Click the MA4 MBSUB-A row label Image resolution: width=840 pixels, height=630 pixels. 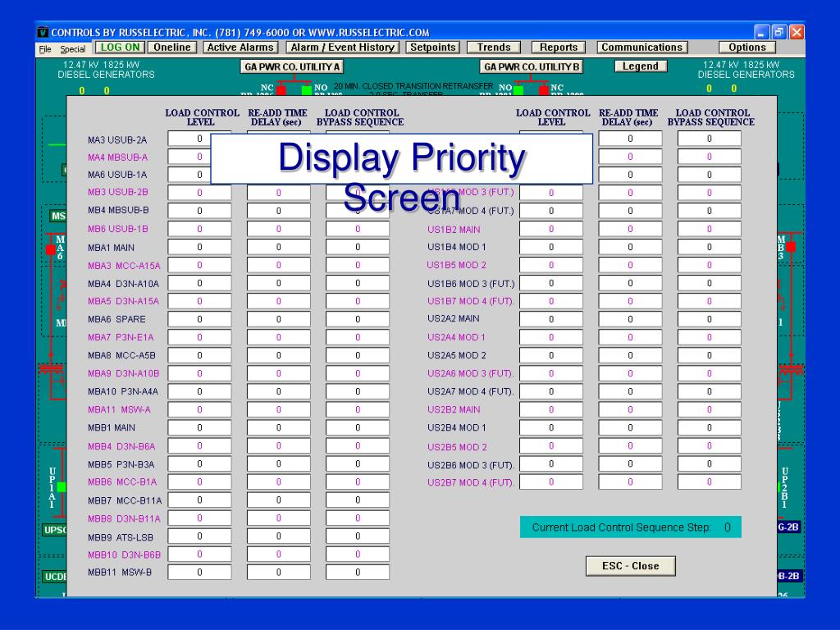(117, 157)
